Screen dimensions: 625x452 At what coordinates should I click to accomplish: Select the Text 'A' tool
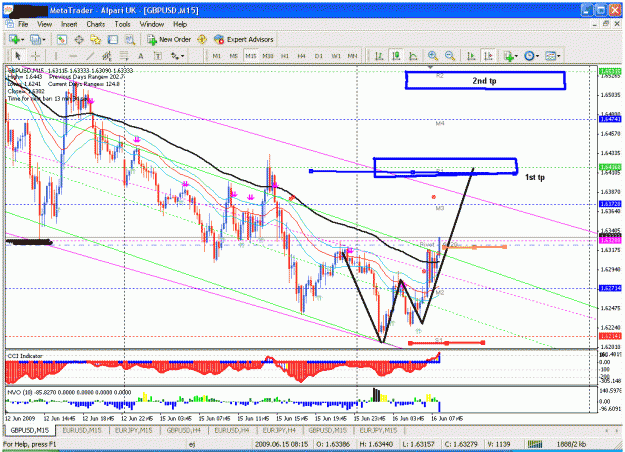[141, 56]
